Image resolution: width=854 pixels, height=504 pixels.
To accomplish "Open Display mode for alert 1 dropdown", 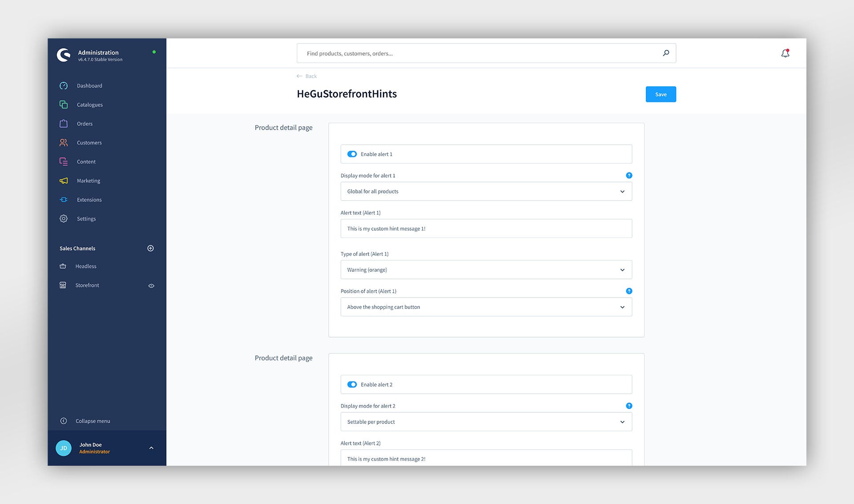I will [486, 191].
